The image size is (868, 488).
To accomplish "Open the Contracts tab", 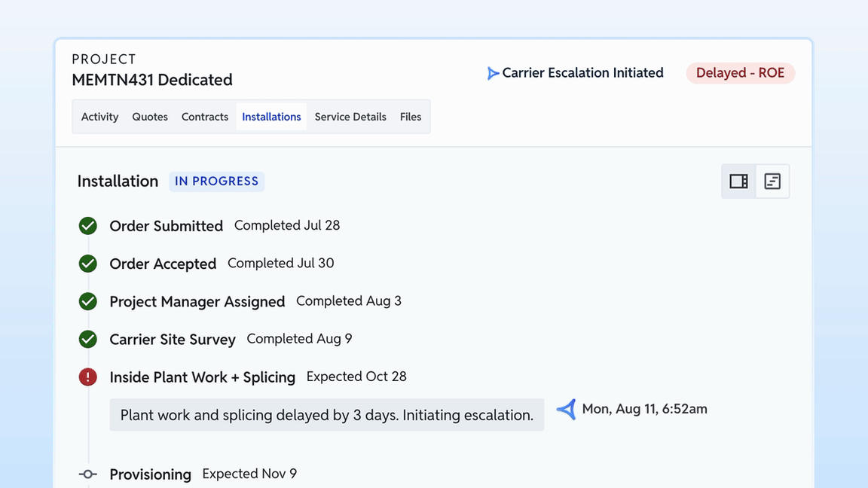I will pos(205,117).
